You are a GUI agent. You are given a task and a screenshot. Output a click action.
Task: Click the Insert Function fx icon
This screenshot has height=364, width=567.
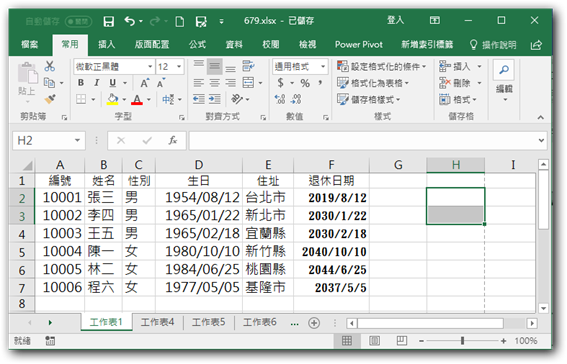pos(172,140)
